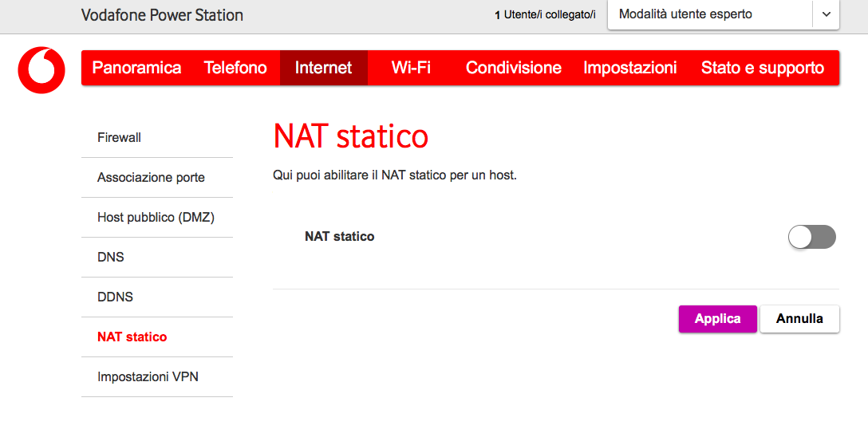Click the Annulla button
Image resolution: width=868 pixels, height=441 pixels.
(799, 318)
